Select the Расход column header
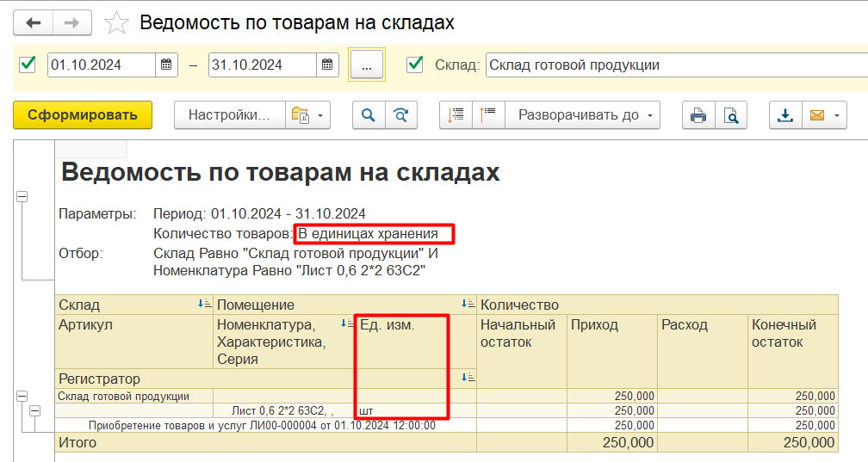 point(703,351)
